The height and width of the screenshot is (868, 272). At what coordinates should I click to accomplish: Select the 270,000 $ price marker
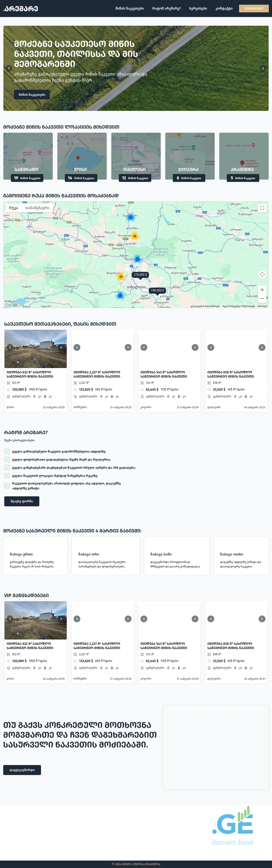[x=140, y=275]
